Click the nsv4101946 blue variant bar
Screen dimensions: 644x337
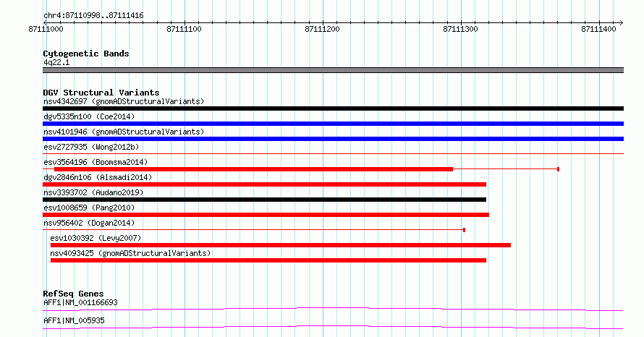(333, 139)
